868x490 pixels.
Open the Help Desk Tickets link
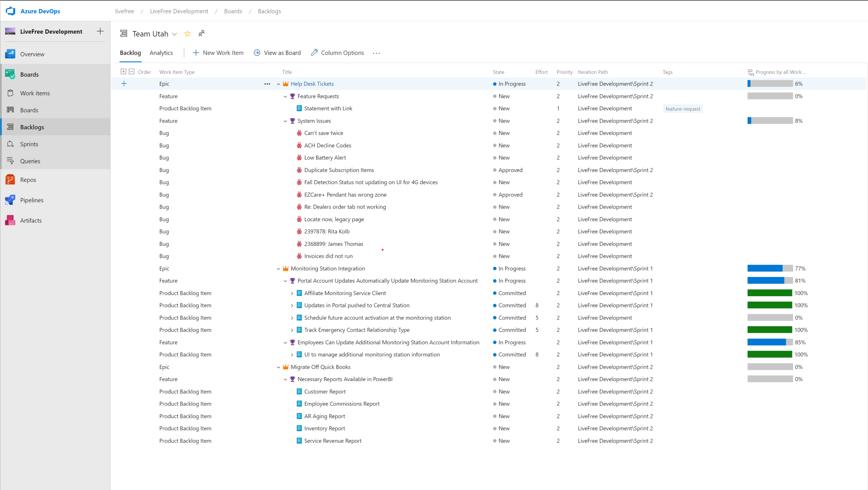pos(312,83)
